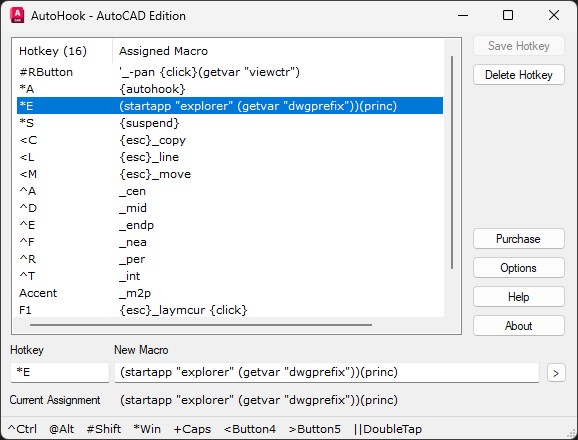The width and height of the screenshot is (578, 440).
Task: Click the #Shift modifier legend
Action: [x=104, y=429]
